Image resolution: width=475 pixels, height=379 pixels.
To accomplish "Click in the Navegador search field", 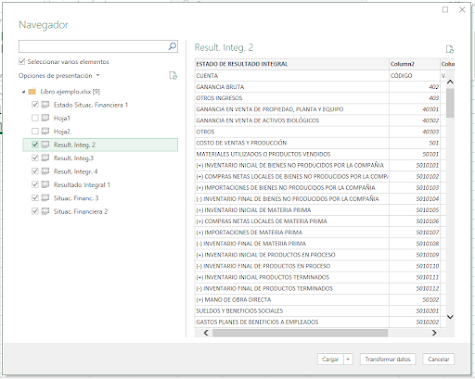I will [93, 46].
